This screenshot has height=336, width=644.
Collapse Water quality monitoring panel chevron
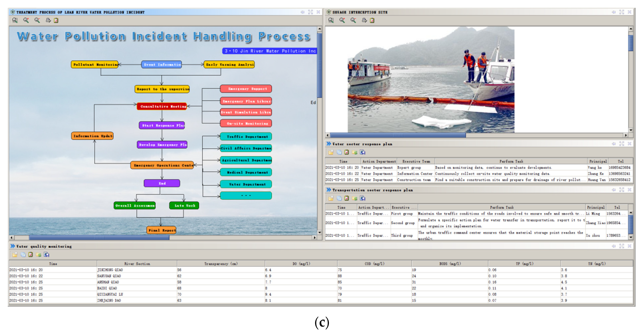[x=12, y=246]
